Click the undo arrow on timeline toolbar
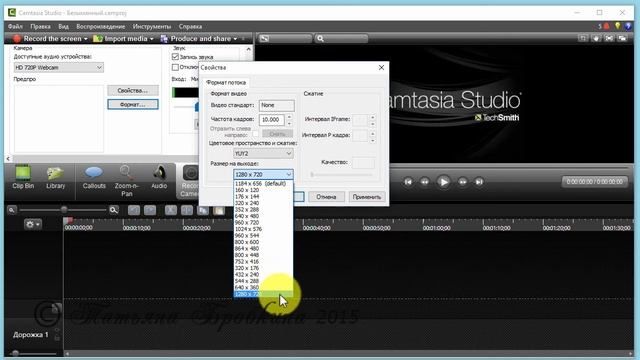 [133, 210]
